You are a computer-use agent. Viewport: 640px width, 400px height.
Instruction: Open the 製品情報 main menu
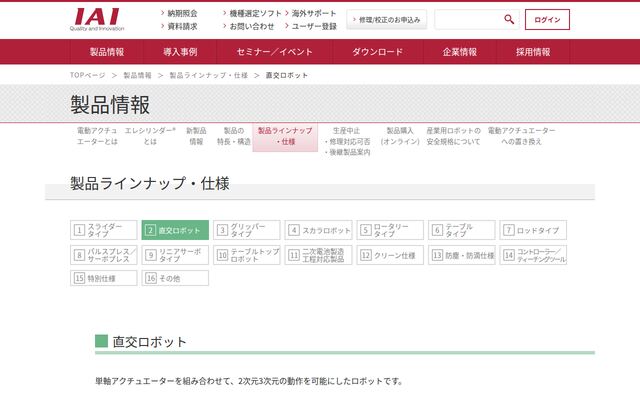(107, 52)
